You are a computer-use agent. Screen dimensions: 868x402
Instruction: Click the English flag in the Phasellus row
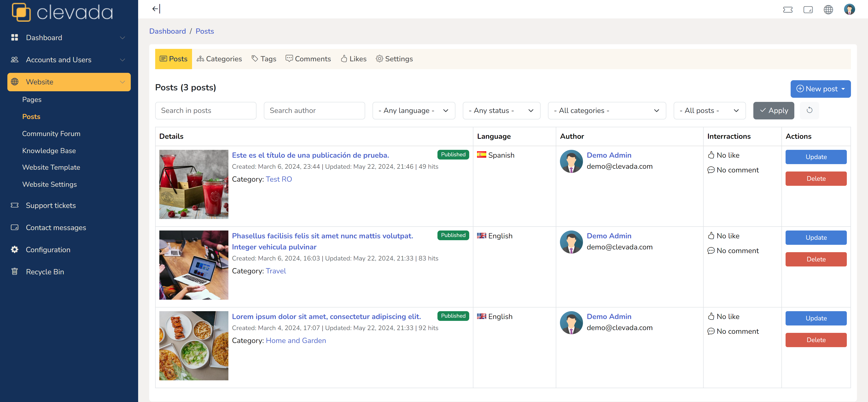(481, 235)
